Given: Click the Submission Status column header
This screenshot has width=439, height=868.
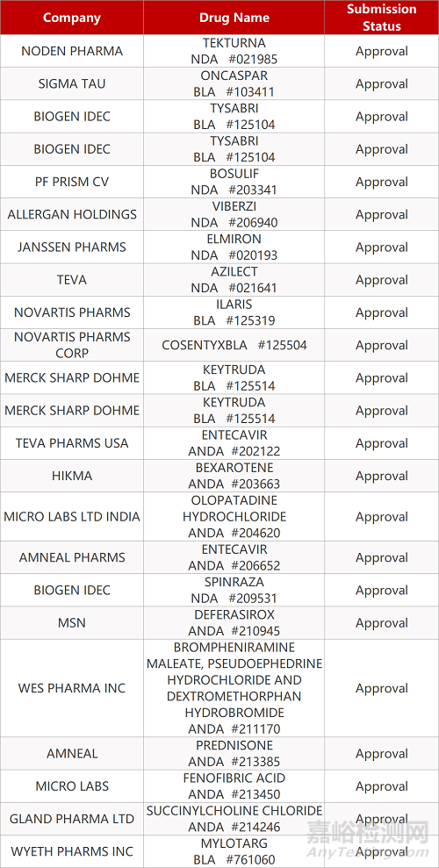Looking at the screenshot, I should (x=381, y=18).
